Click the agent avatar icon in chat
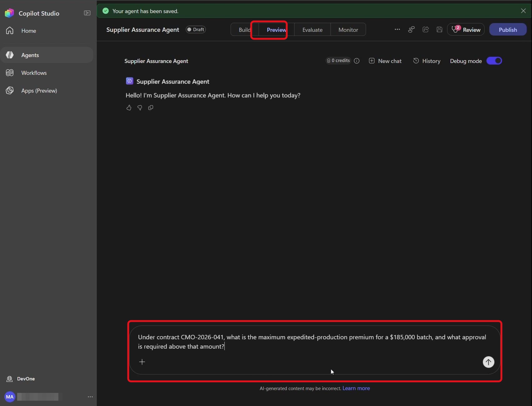This screenshot has width=532, height=406. pyautogui.click(x=129, y=81)
